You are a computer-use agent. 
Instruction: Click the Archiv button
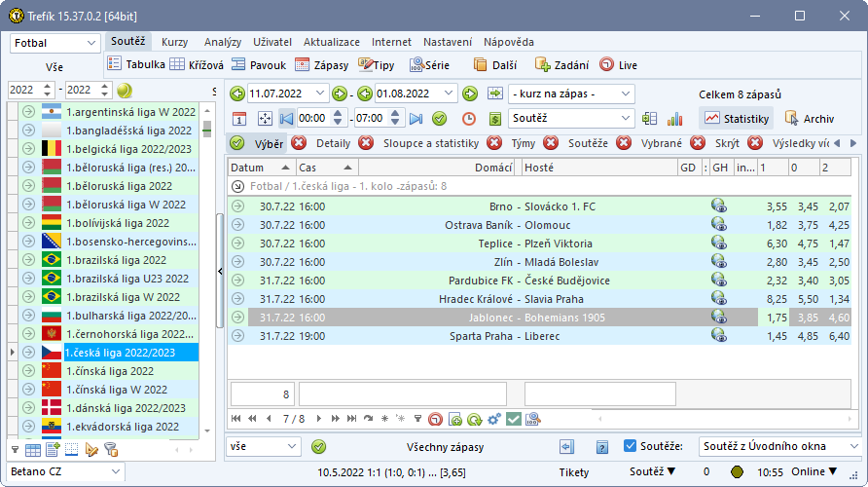(810, 119)
